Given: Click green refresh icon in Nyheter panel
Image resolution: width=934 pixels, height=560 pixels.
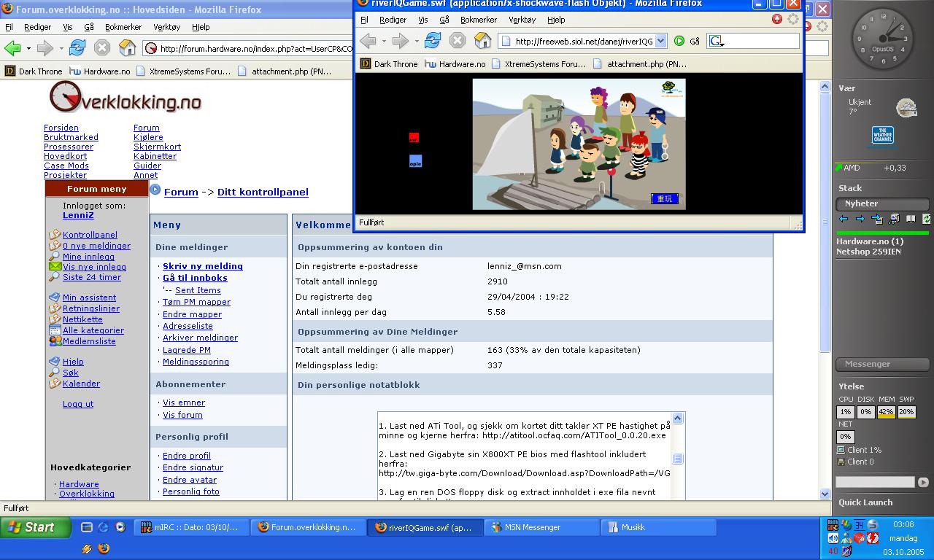Looking at the screenshot, I should coord(926,219).
